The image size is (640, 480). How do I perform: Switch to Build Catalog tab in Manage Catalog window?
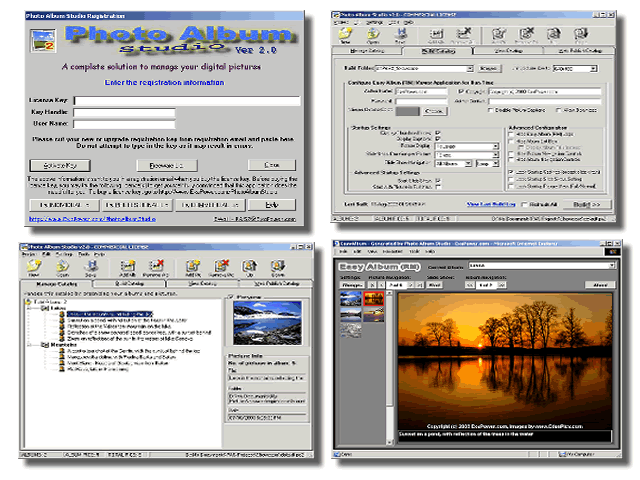(129, 284)
